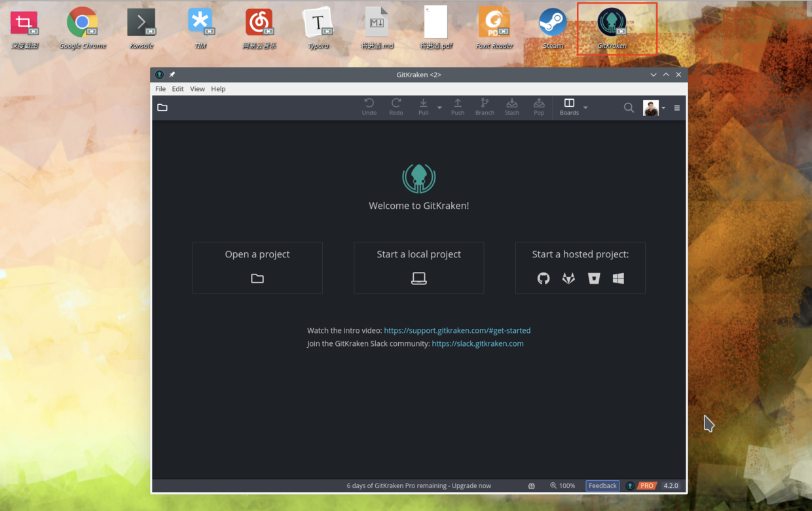Select the .pdf file on the desktop

pos(436,28)
